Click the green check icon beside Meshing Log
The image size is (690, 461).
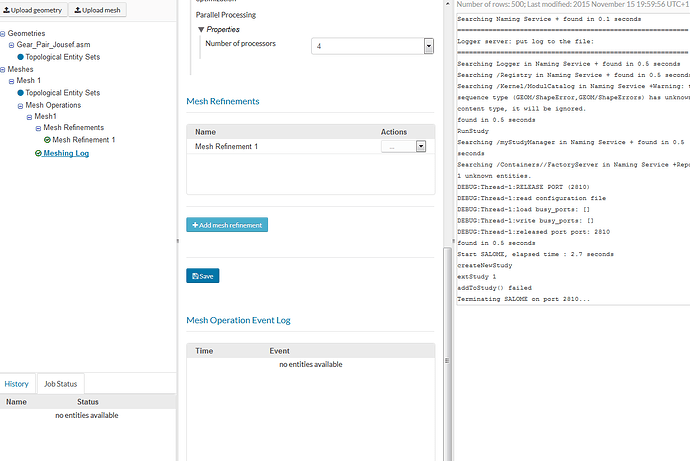tap(37, 153)
